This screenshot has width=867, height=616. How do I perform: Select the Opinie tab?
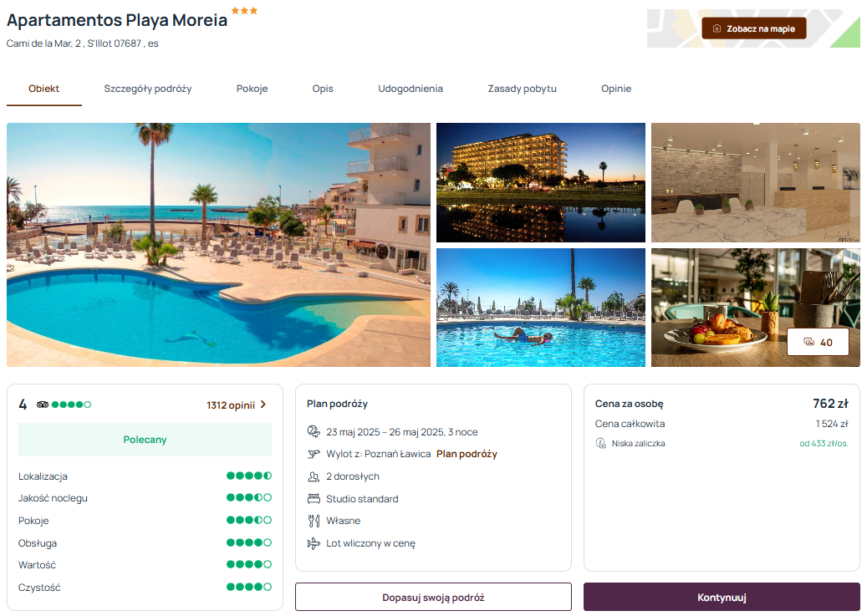point(616,89)
